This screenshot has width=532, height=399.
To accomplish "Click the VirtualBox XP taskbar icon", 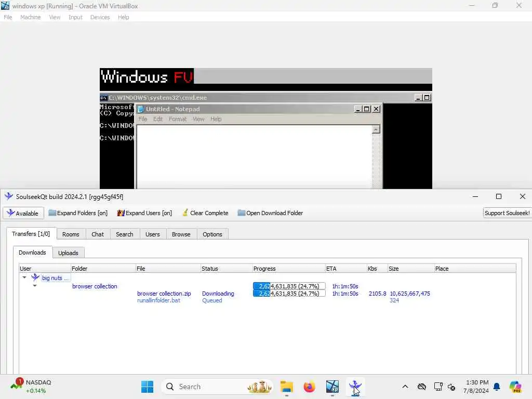I will 332,387.
